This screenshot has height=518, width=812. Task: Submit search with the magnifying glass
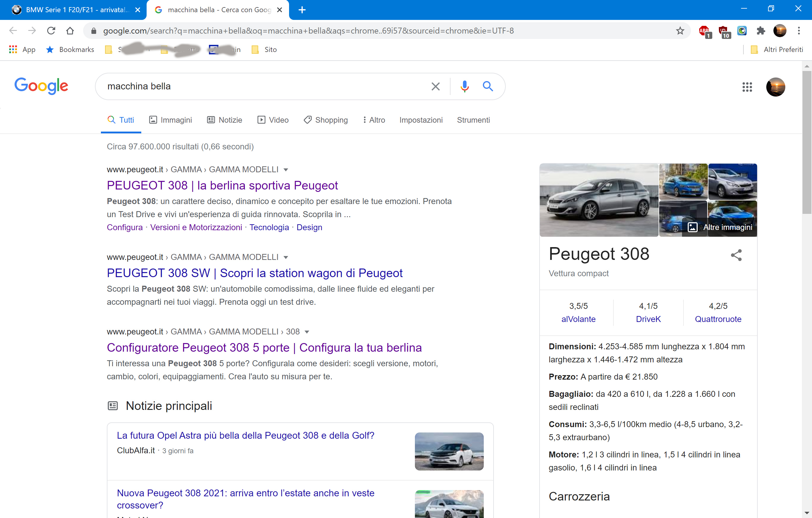tap(488, 86)
